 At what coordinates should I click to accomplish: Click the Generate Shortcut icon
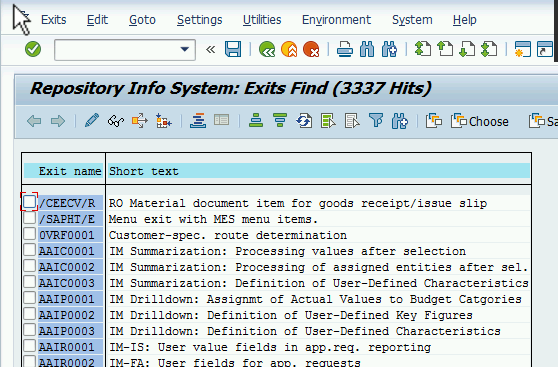(545, 49)
